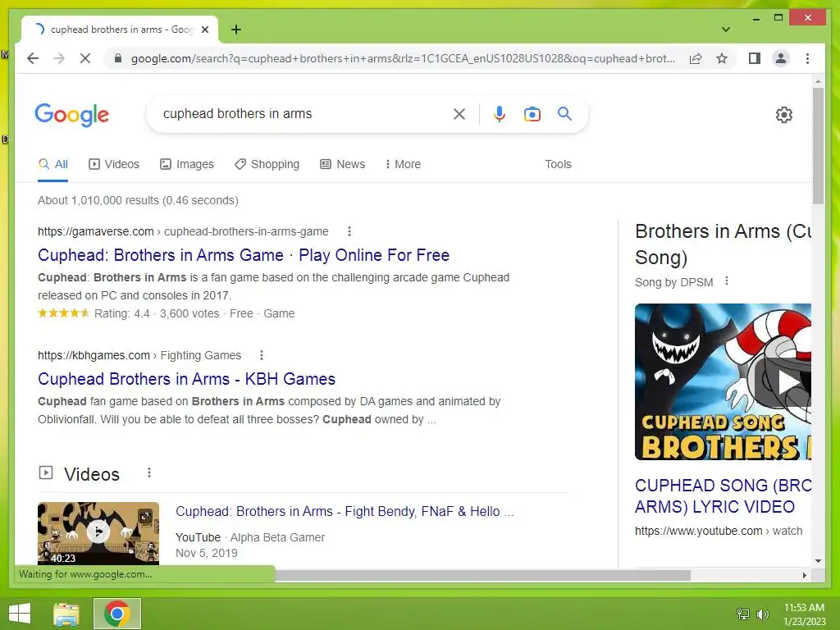Clear the search box text
This screenshot has width=840, height=630.
pyautogui.click(x=459, y=114)
